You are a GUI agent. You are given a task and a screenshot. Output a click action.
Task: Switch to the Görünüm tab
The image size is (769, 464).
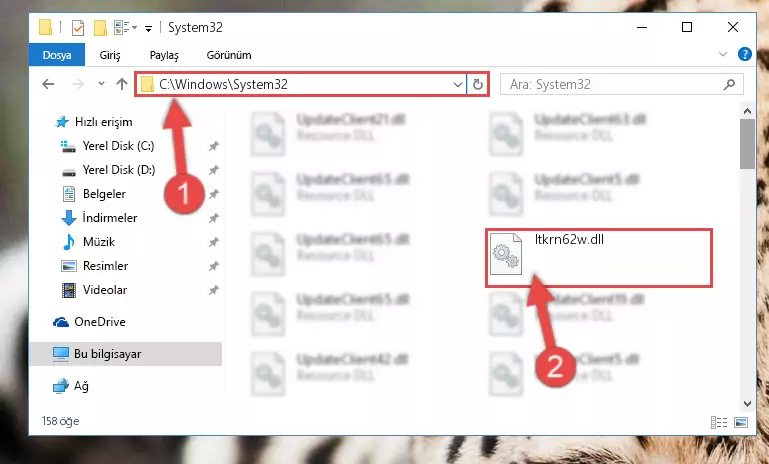pyautogui.click(x=229, y=55)
